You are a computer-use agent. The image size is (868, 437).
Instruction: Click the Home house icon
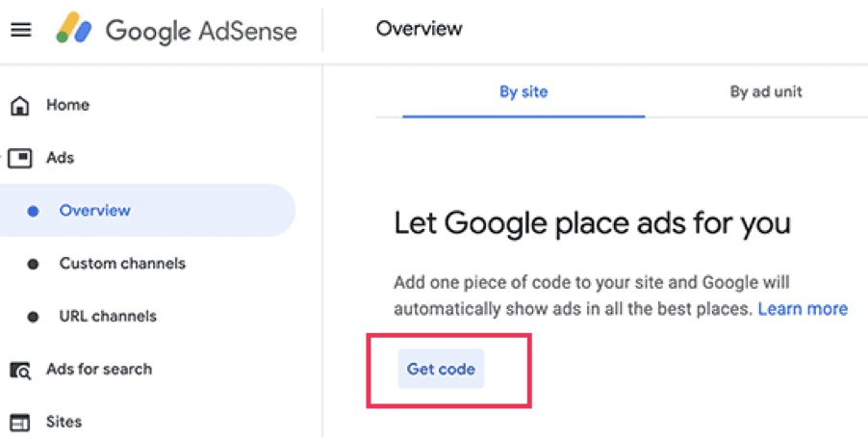tap(20, 105)
